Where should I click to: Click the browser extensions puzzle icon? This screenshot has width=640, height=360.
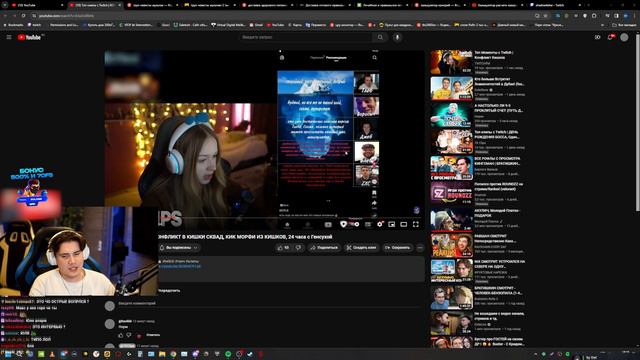pos(595,16)
